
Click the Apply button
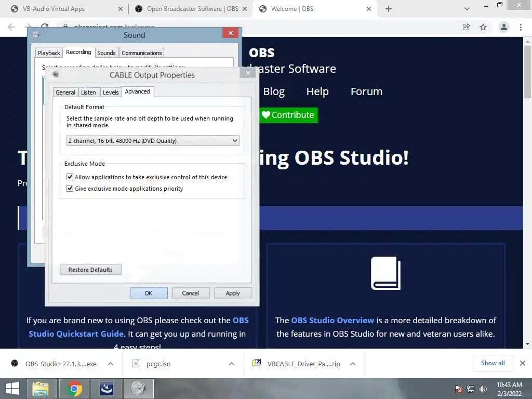(233, 293)
